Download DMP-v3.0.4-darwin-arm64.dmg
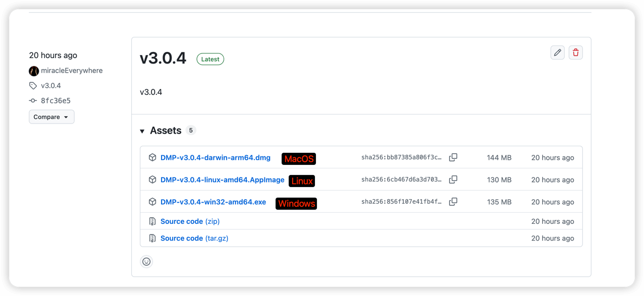Screen dimensions: 644x296 pos(216,158)
